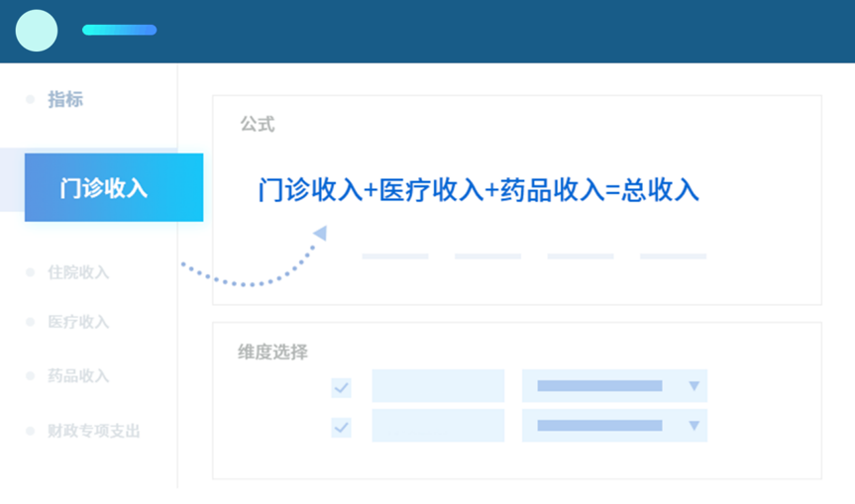The height and width of the screenshot is (504, 855).
Task: Click the round avatar in the header
Action: (x=37, y=31)
